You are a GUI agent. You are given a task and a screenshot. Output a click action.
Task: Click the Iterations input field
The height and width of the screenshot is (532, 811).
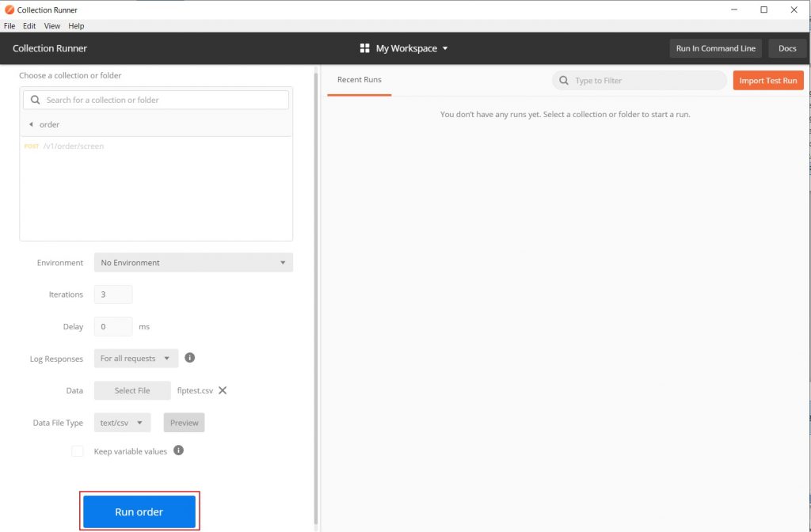[113, 294]
